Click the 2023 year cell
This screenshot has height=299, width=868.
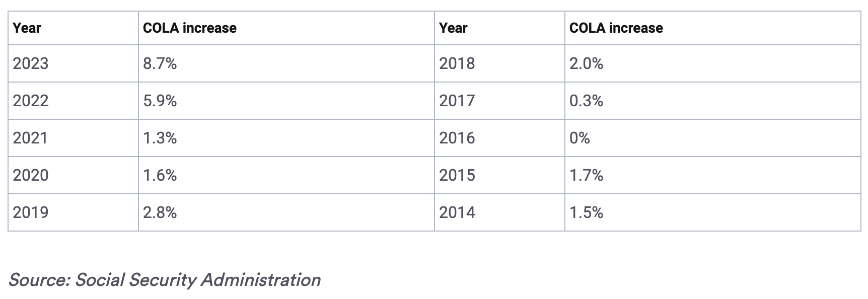coord(31,63)
